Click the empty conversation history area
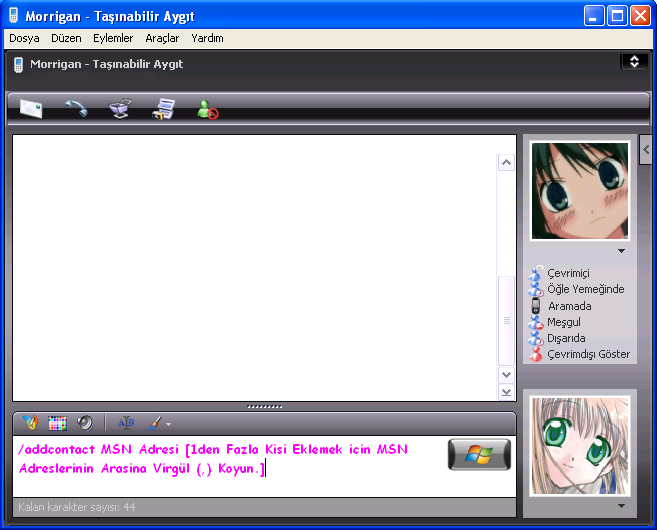 point(255,268)
